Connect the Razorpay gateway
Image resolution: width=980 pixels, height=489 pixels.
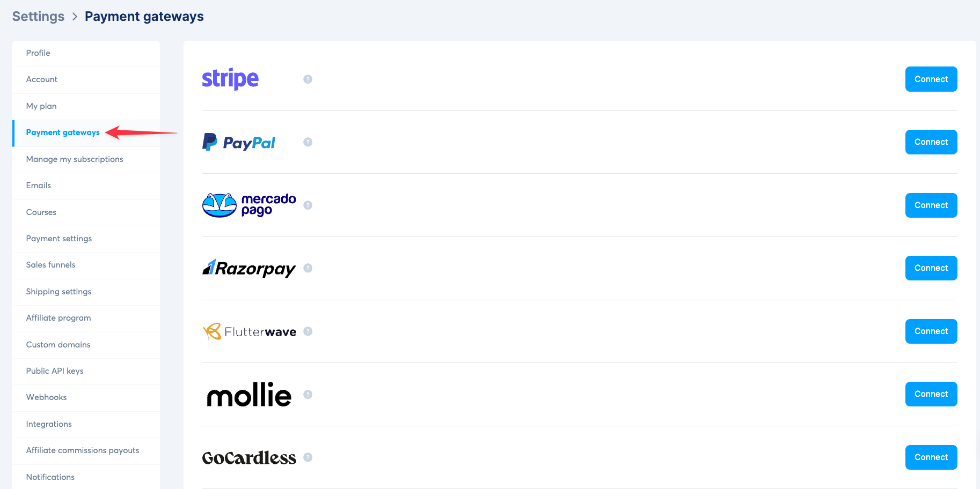[x=931, y=268]
